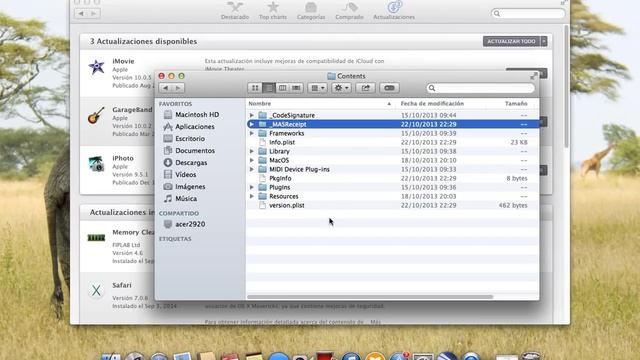Click the iMovie title in updates
This screenshot has height=360, width=640.
click(123, 61)
